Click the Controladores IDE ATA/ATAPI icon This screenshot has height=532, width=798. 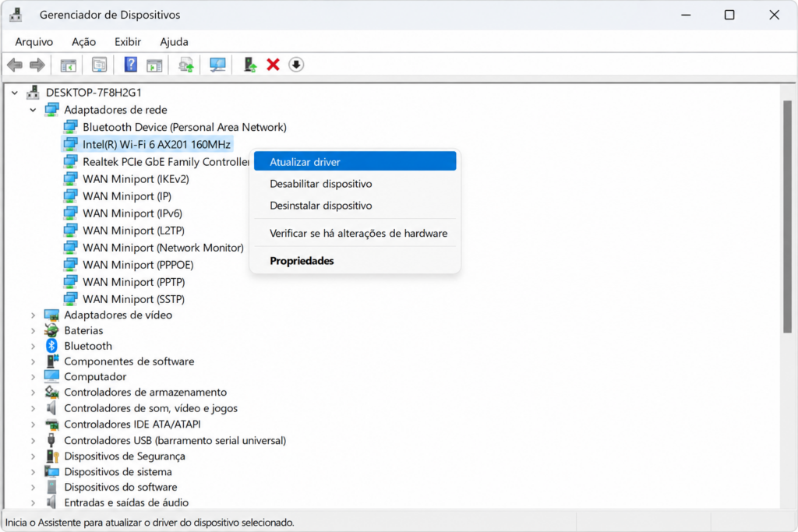pyautogui.click(x=51, y=425)
